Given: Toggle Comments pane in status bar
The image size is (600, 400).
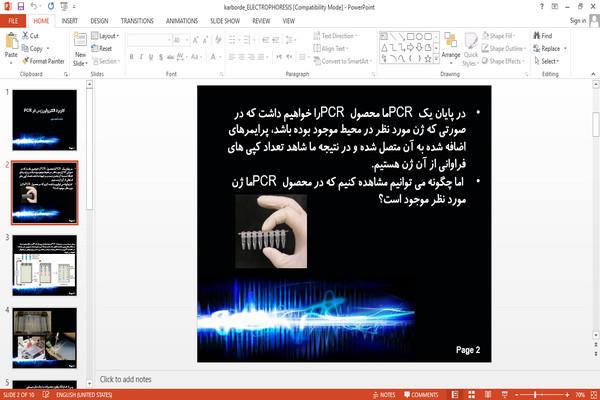Looking at the screenshot, I should click(421, 395).
